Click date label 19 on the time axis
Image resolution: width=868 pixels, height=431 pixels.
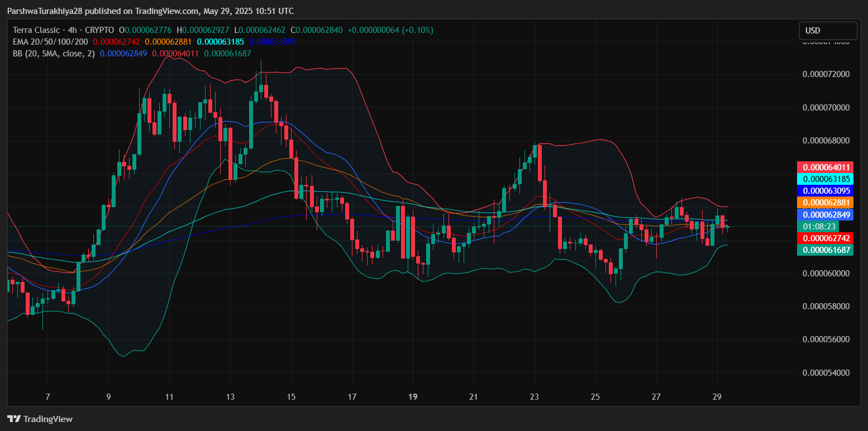[x=413, y=397]
